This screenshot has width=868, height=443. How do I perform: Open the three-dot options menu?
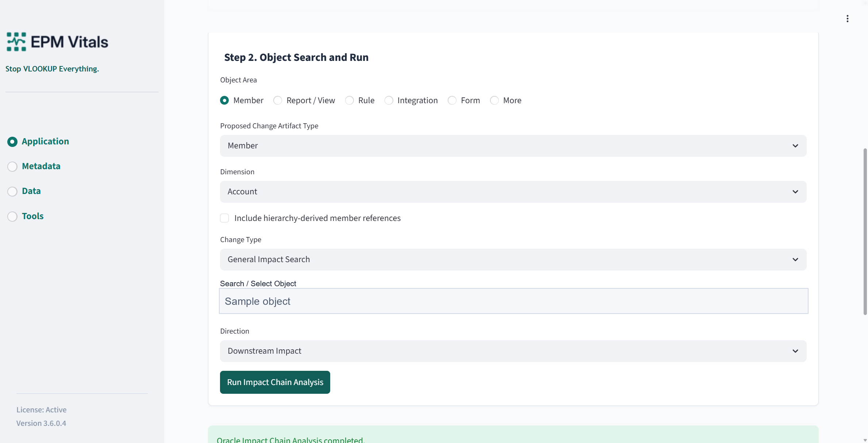click(847, 19)
